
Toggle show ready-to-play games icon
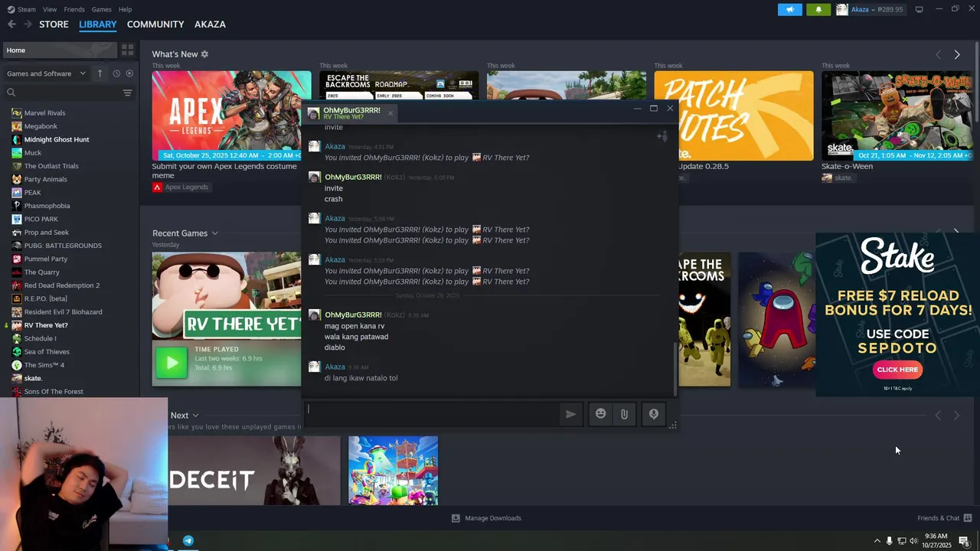129,73
